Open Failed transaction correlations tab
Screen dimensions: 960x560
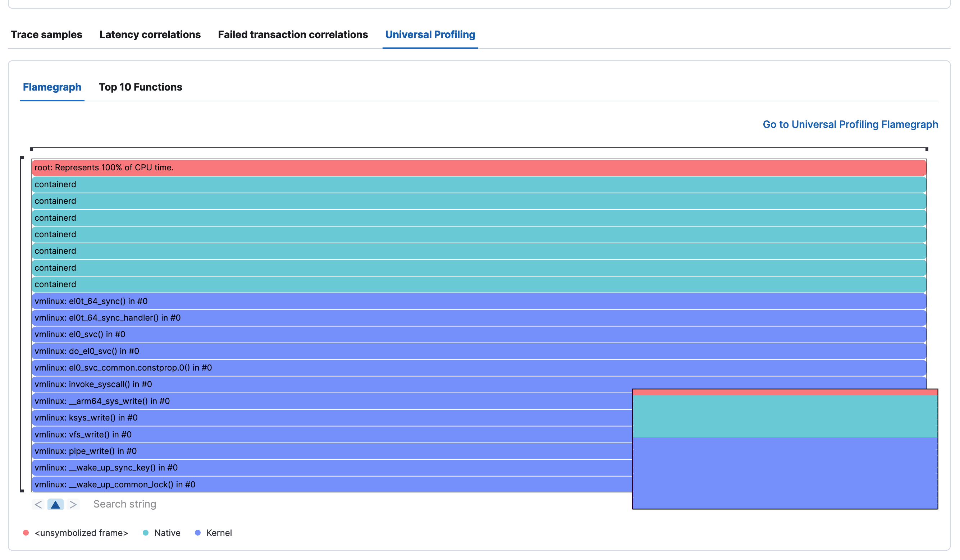click(x=293, y=35)
